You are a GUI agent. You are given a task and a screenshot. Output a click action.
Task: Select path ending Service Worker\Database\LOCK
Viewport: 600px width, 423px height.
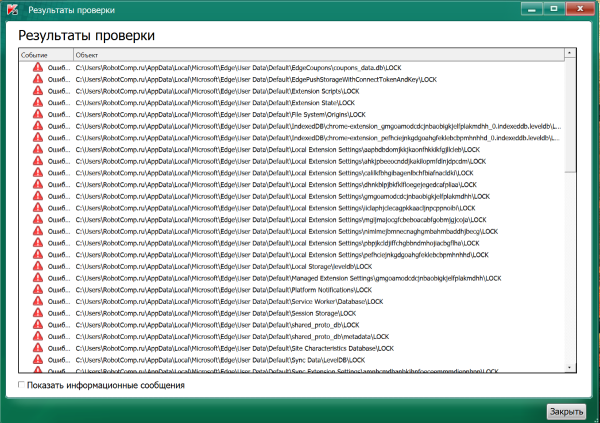[229, 302]
